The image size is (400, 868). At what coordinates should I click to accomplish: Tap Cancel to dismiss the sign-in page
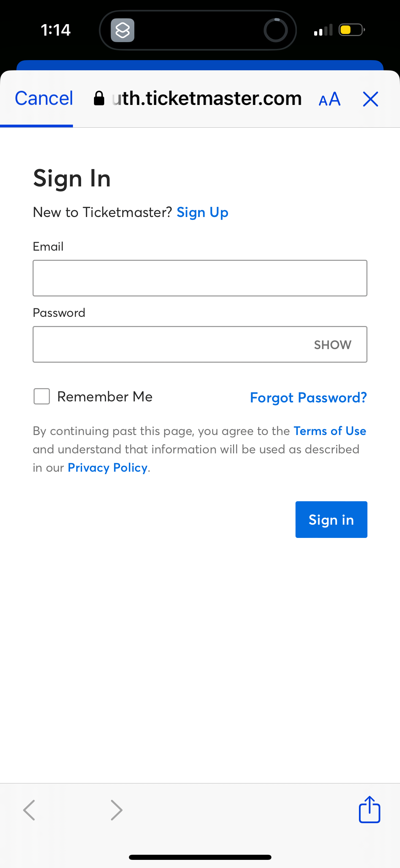click(43, 98)
